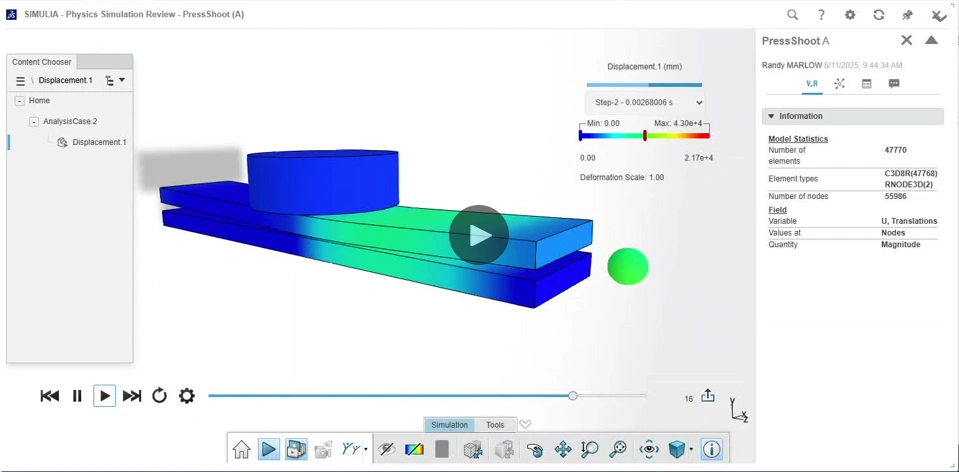Click the animation frames toolbar icon
Screen dimensions: 959x472
coord(296,450)
